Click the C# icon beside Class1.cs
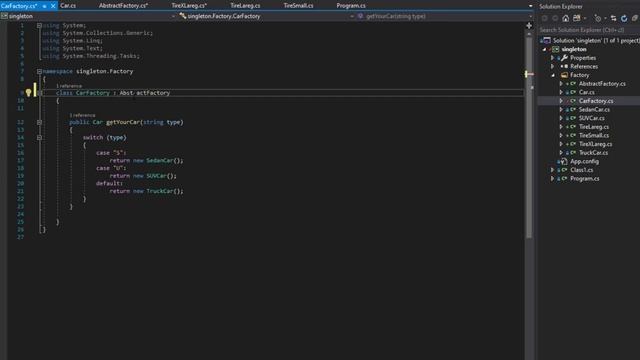Image resolution: width=640 pixels, height=360 pixels. [x=564, y=170]
